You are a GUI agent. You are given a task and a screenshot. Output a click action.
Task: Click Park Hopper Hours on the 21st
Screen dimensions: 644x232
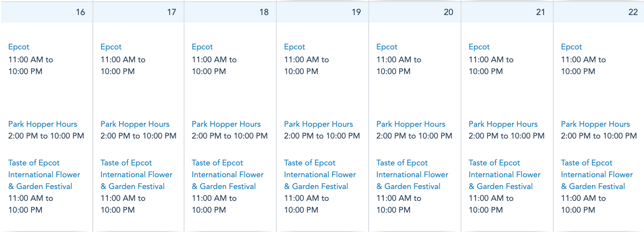coord(503,124)
